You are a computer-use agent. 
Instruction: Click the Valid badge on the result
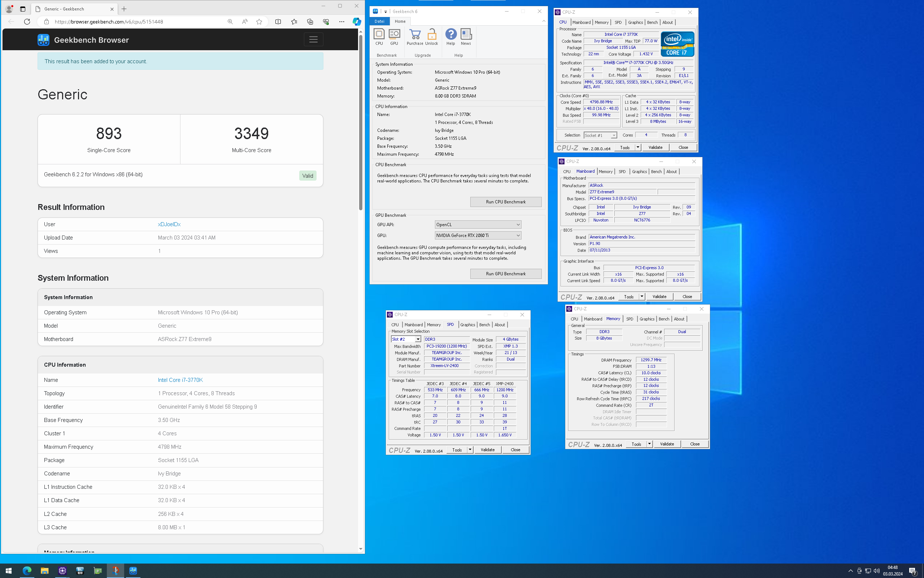tap(308, 176)
